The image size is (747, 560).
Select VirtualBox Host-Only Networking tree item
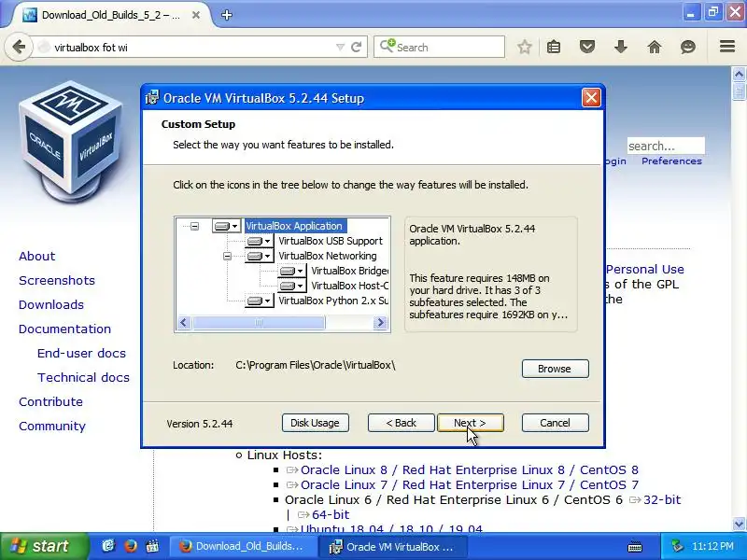pyautogui.click(x=349, y=287)
